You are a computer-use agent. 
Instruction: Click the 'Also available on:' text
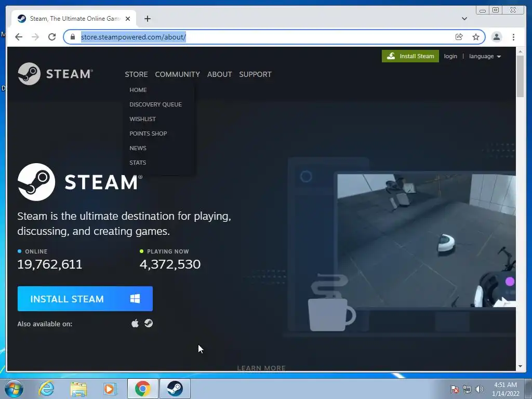(45, 324)
